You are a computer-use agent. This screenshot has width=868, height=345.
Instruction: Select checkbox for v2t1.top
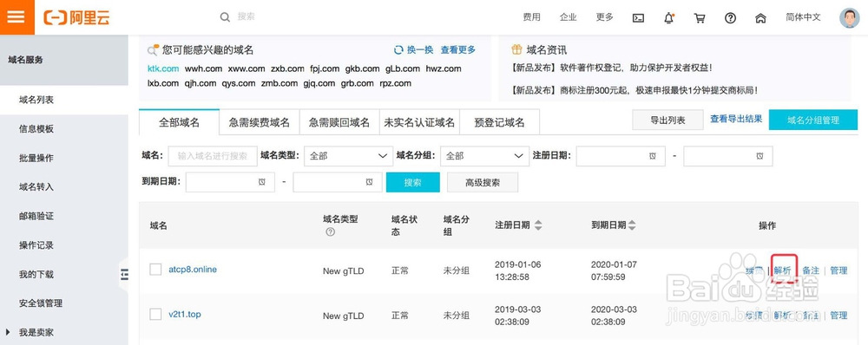pos(155,314)
